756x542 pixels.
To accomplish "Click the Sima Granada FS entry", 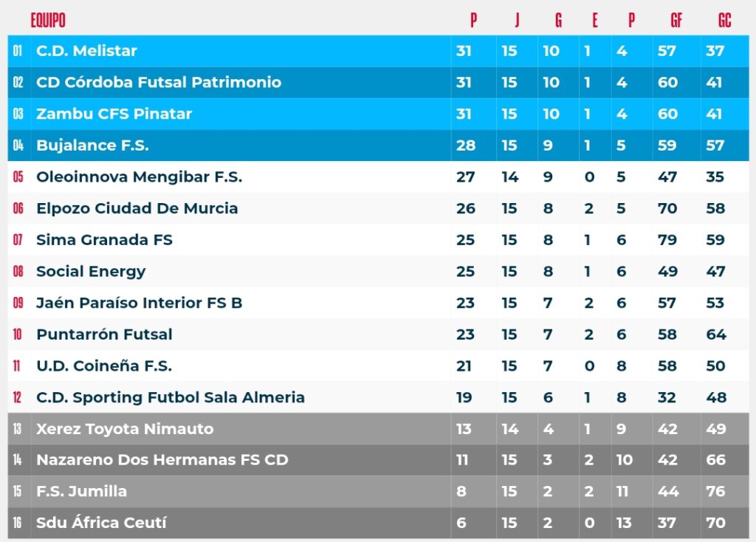I will click(104, 240).
